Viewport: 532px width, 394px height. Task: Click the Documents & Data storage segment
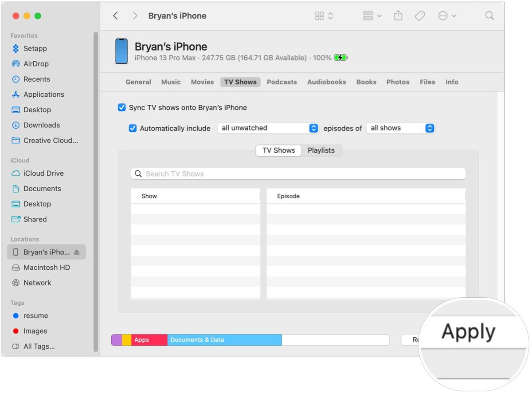coord(224,340)
